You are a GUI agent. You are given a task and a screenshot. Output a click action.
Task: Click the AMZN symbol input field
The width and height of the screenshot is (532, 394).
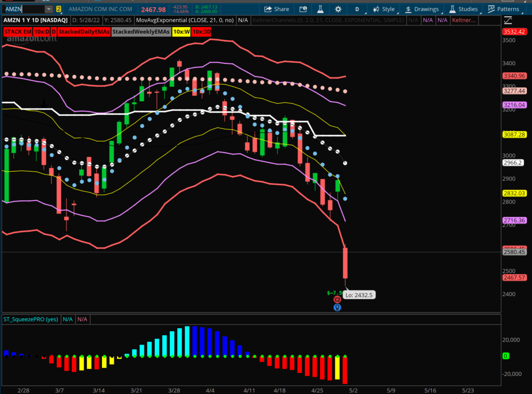click(x=24, y=9)
